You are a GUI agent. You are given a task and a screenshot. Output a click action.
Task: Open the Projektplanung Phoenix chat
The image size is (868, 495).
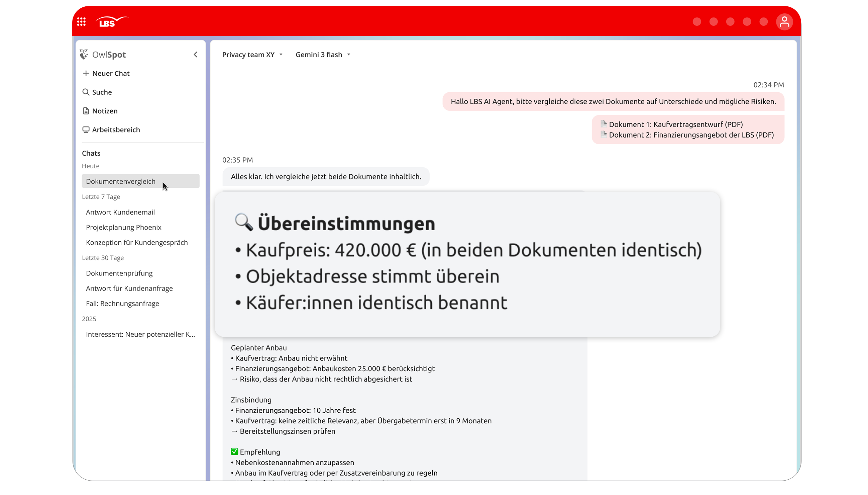tap(124, 228)
